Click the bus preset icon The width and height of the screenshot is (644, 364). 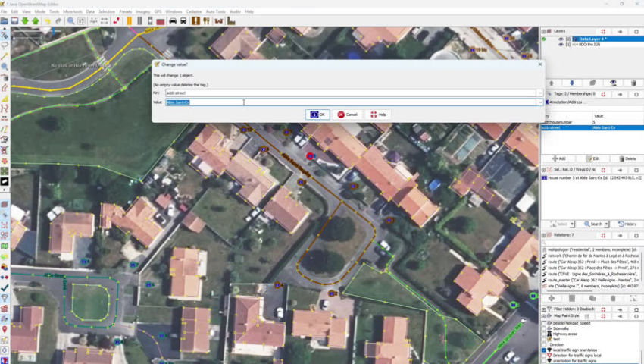point(184,20)
